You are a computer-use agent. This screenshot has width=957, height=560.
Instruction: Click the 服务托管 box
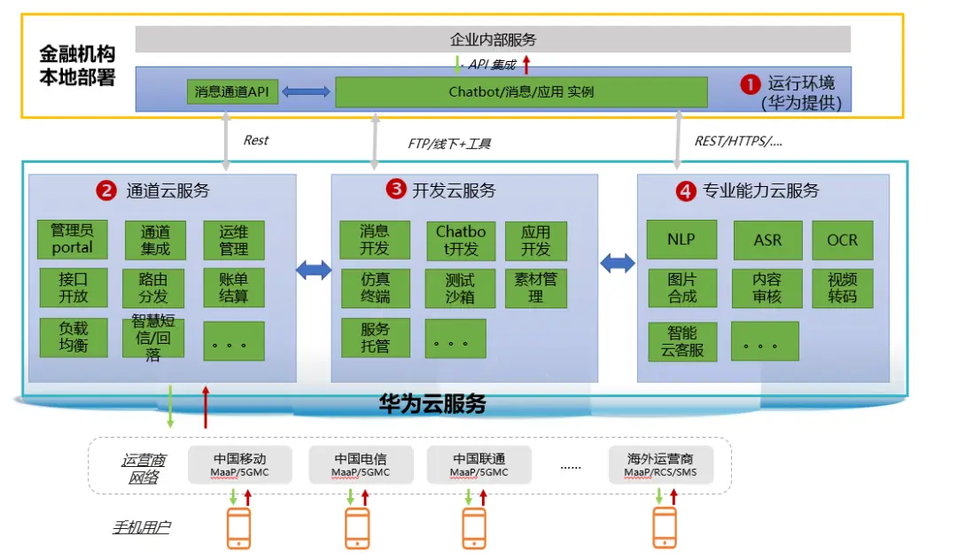376,338
